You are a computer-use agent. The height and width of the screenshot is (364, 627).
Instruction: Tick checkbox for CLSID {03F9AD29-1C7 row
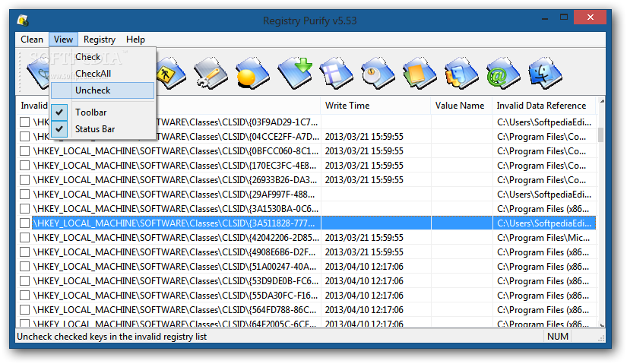tap(25, 122)
